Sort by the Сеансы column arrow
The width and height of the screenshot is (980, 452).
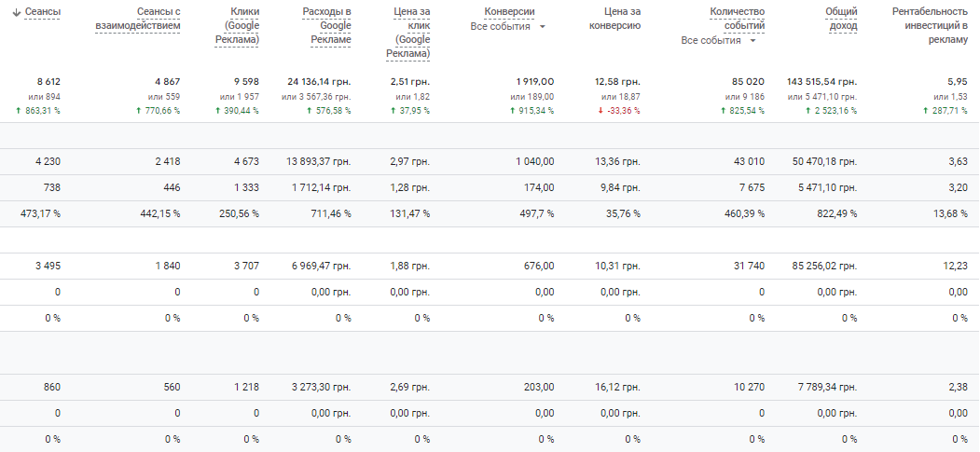click(16, 12)
